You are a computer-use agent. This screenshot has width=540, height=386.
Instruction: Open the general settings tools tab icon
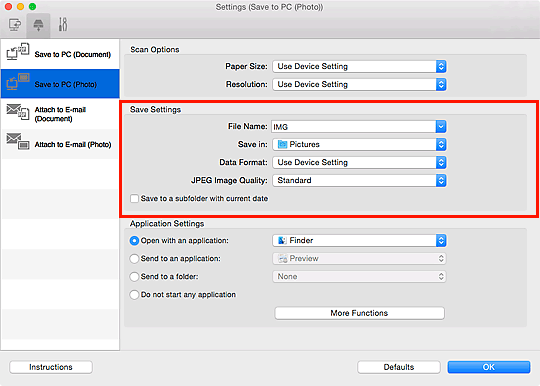63,24
